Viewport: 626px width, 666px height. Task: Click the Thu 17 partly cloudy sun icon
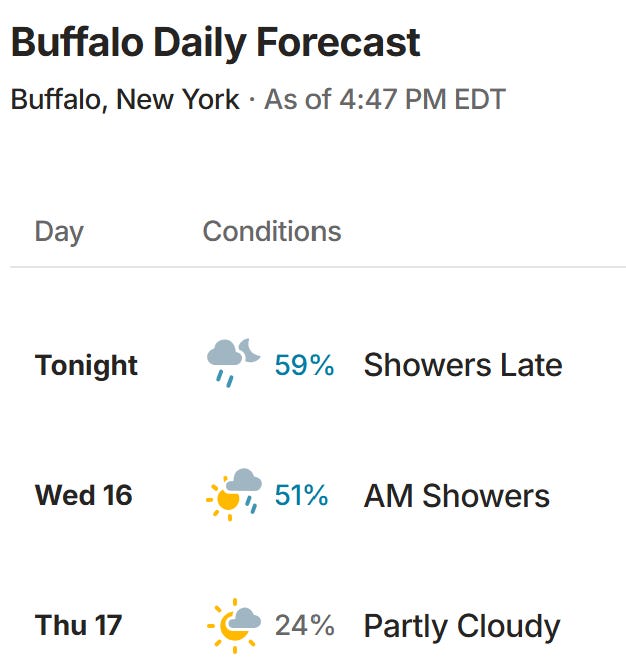(233, 625)
